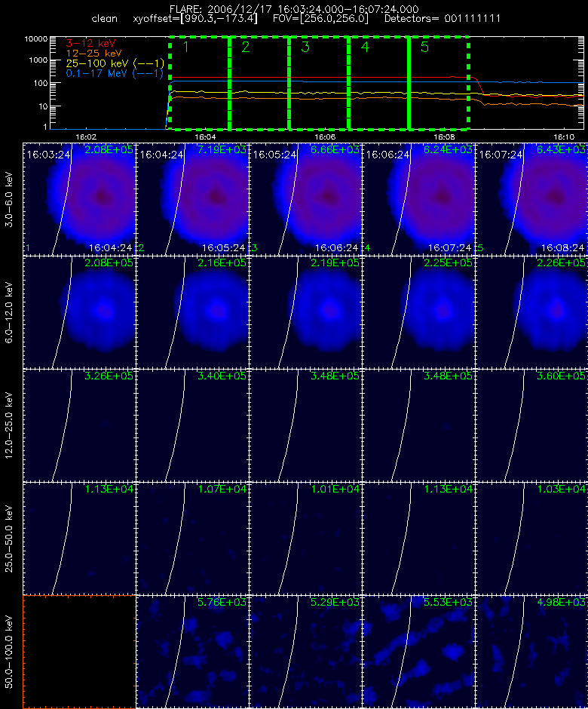Open the 50.0-100.0 keV image with peak 5.76E+03

coord(192,652)
